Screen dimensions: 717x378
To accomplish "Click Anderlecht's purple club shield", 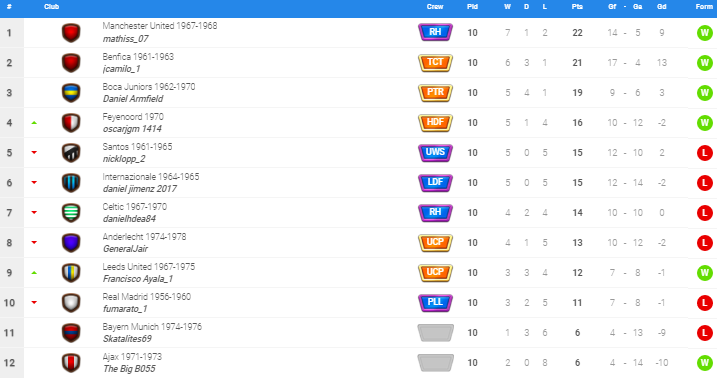I will tap(71, 243).
